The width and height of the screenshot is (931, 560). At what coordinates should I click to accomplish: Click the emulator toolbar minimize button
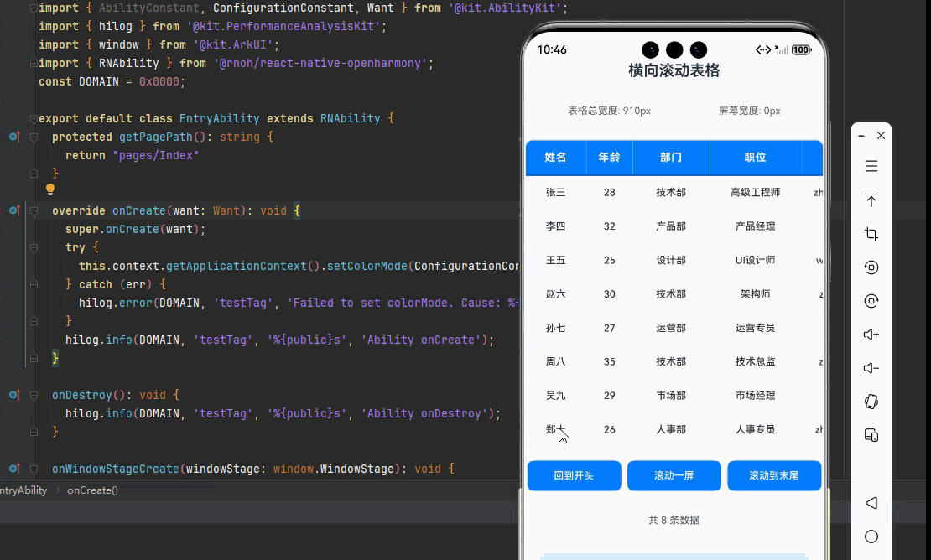point(861,136)
